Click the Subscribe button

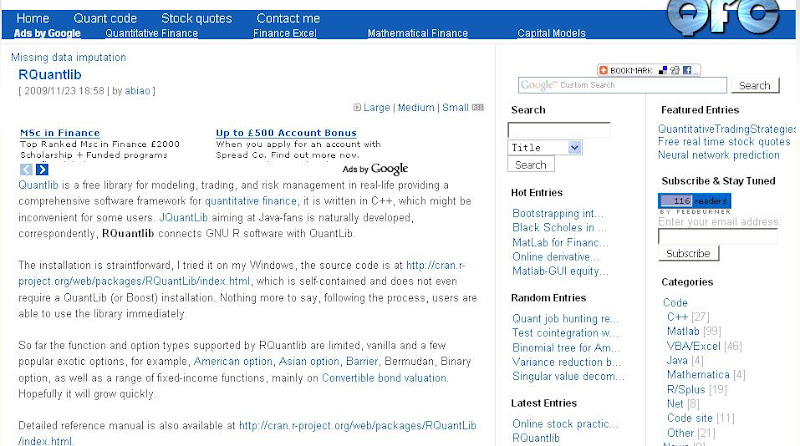pos(688,253)
